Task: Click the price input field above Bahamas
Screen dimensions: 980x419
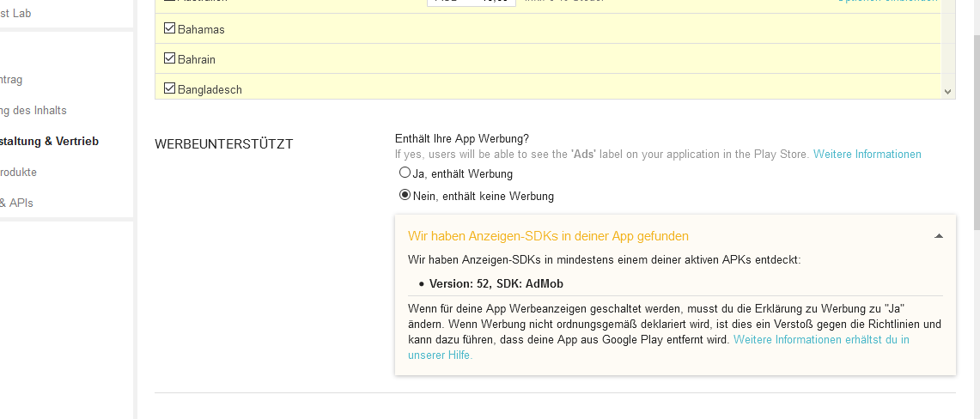Action: pos(471,3)
